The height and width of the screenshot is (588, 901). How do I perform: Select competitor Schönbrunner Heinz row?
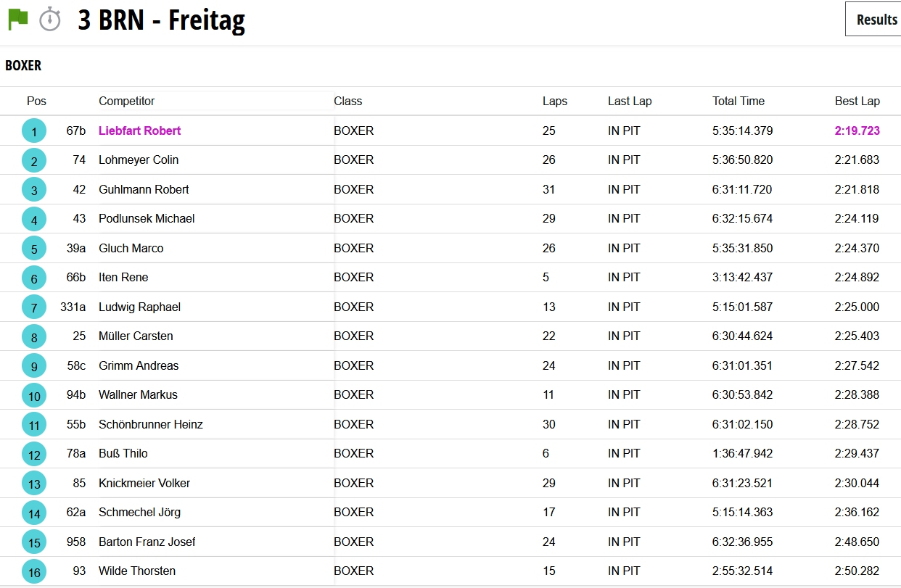pyautogui.click(x=151, y=425)
